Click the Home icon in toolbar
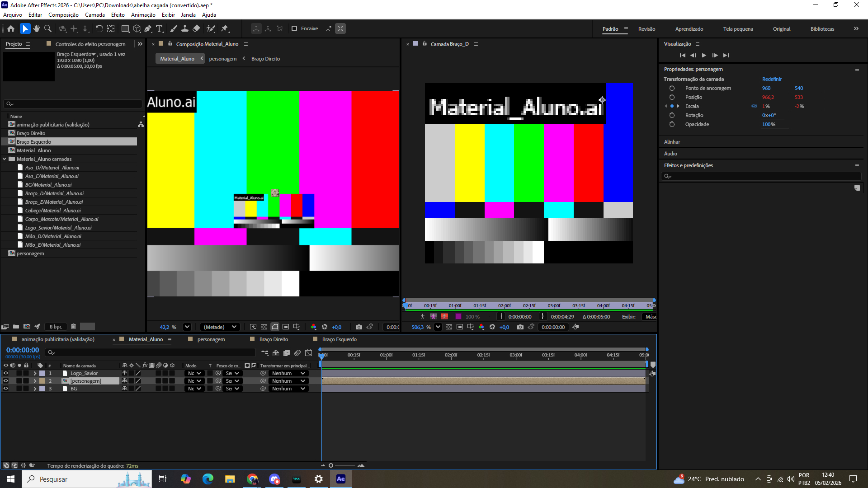Viewport: 868px width, 488px height. coord(11,28)
